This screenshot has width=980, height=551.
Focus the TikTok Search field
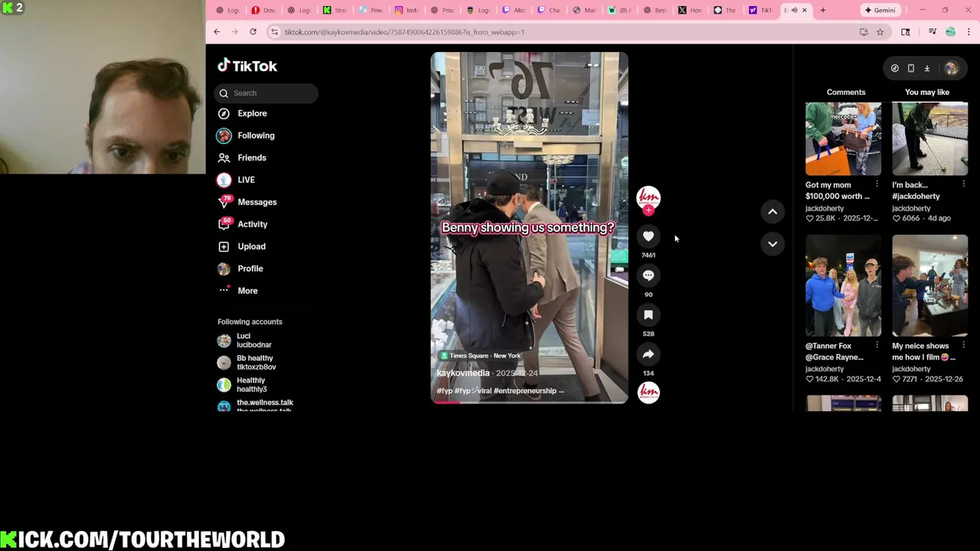tap(266, 93)
